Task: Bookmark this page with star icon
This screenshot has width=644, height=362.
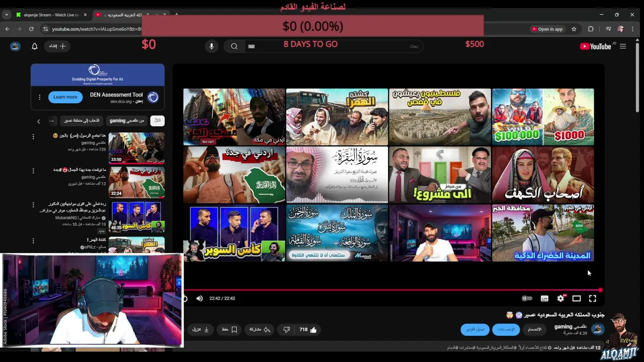Action: (x=574, y=29)
